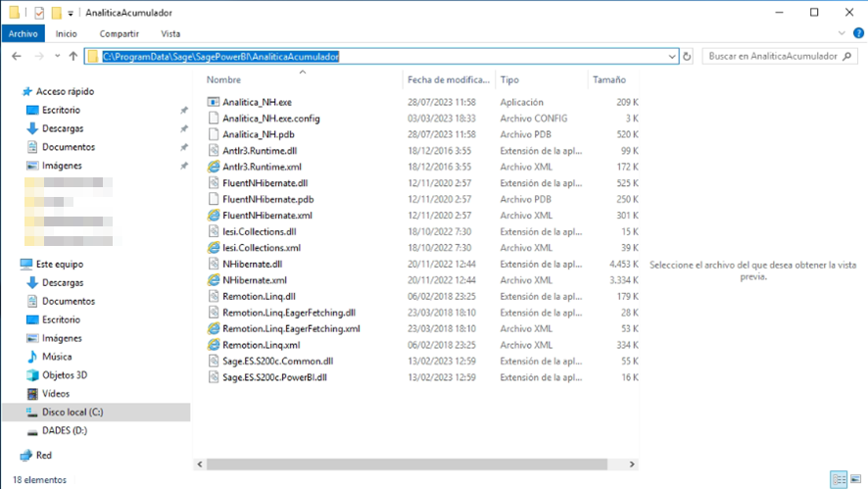Select the NHibernate.dll file name
The image size is (868, 489).
click(252, 265)
